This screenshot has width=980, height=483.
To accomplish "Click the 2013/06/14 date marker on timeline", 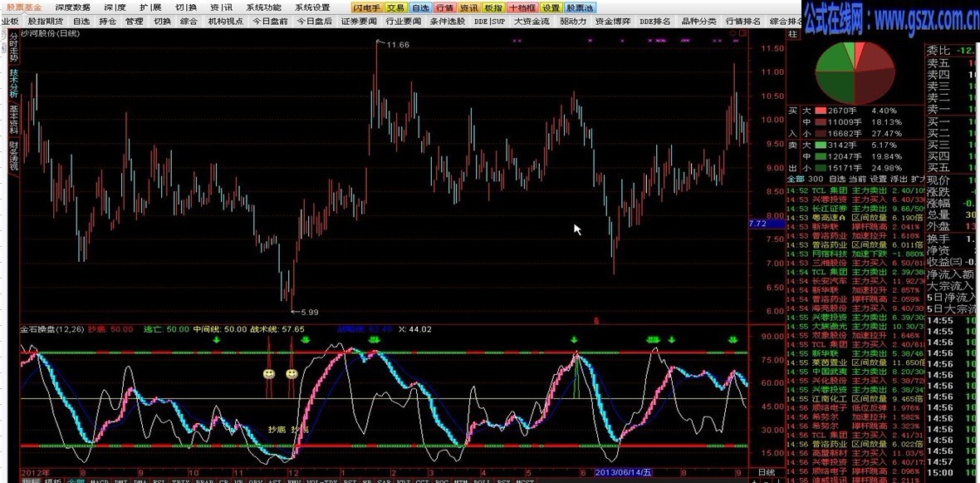I will (x=624, y=471).
